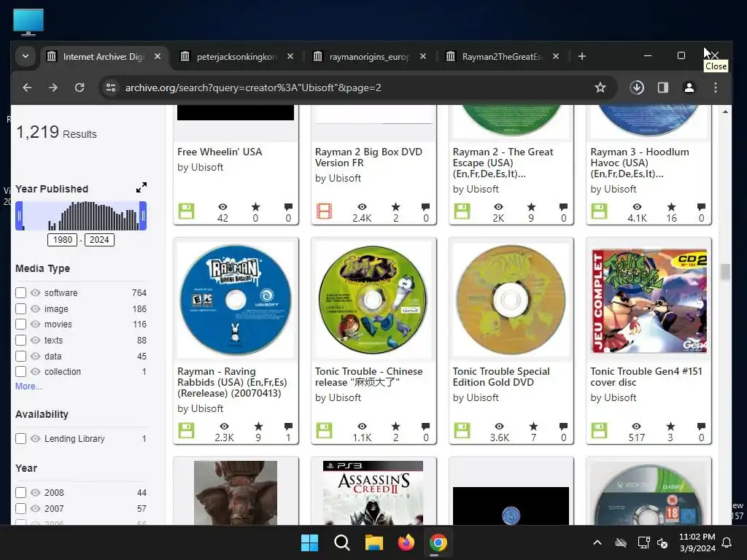
Task: Check the data media type checkbox
Action: pos(20,356)
